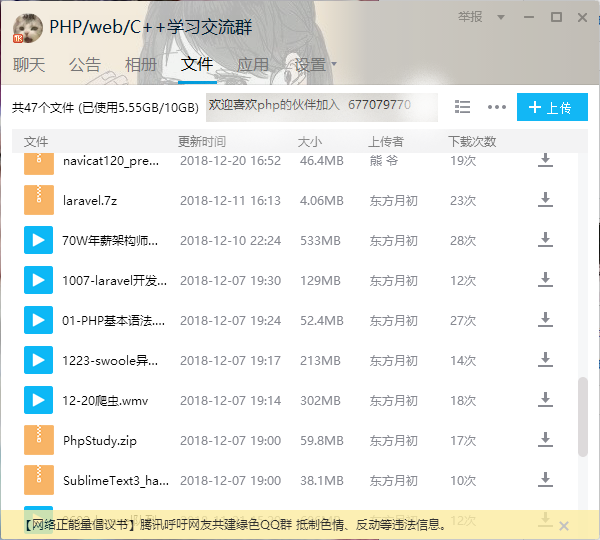The height and width of the screenshot is (540, 600).
Task: Sort by 更新时间 column header
Action: click(202, 142)
